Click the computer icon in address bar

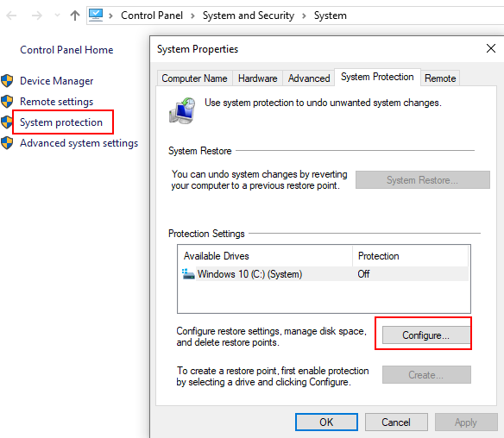tap(96, 16)
